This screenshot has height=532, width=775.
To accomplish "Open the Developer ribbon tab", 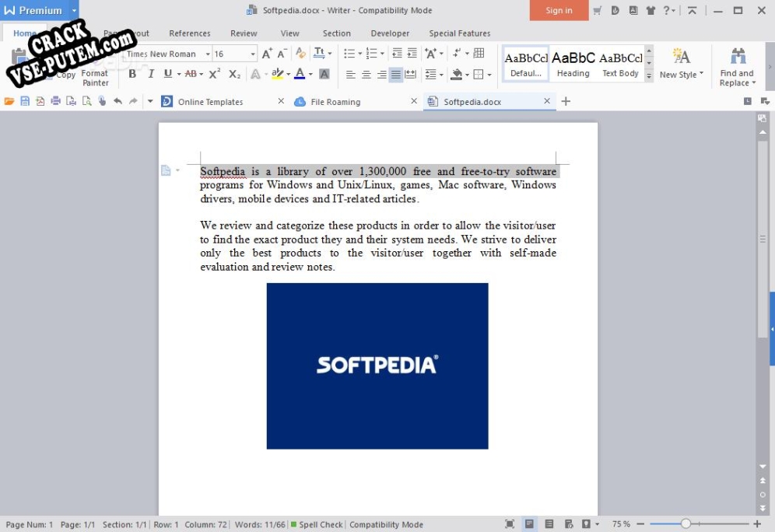I will point(390,33).
